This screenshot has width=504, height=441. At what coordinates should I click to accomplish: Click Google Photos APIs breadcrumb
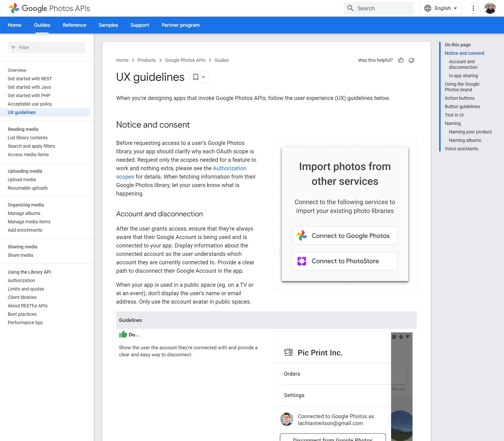pos(185,60)
